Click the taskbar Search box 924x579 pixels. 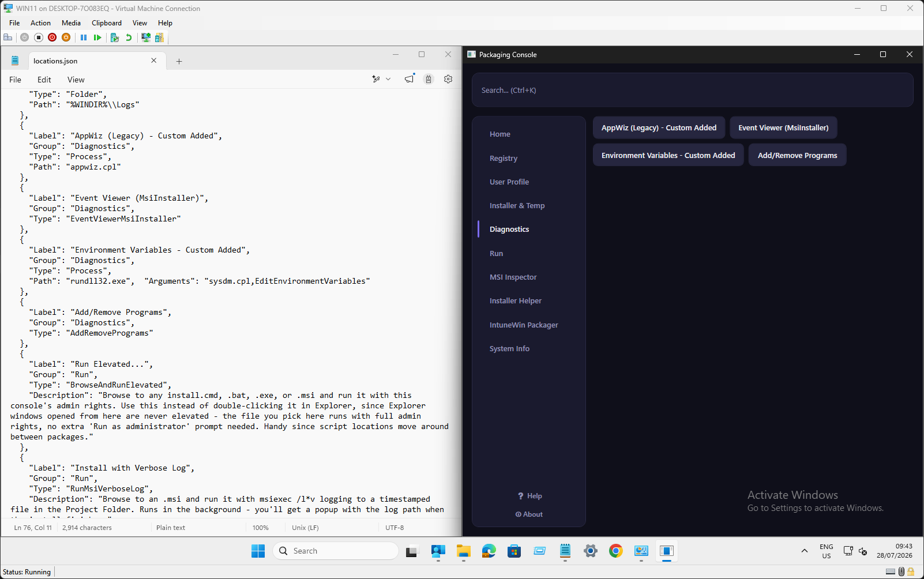[x=336, y=551]
